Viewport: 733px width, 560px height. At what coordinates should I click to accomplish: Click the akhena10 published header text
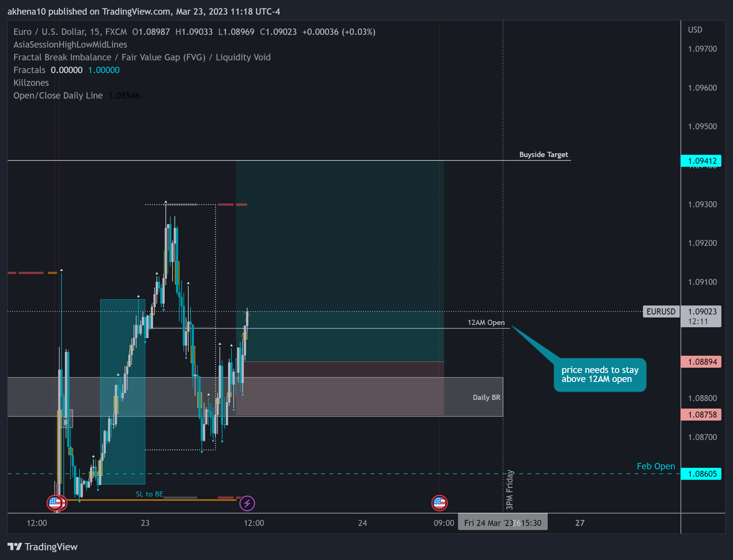(144, 12)
